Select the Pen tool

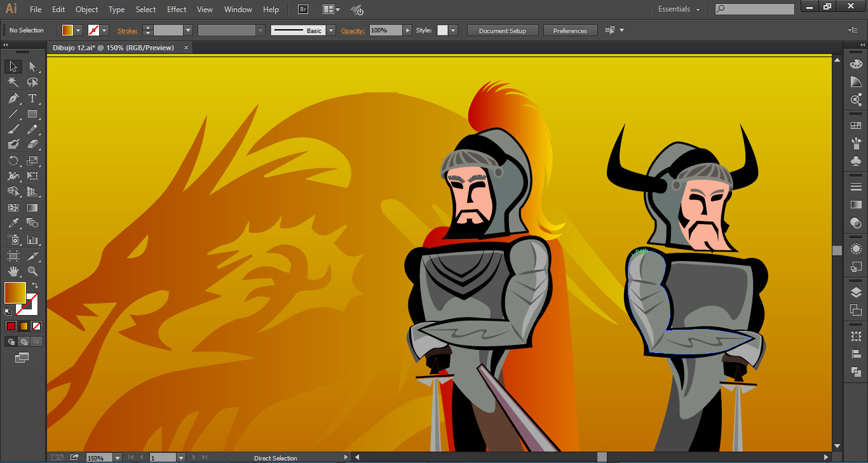tap(13, 98)
